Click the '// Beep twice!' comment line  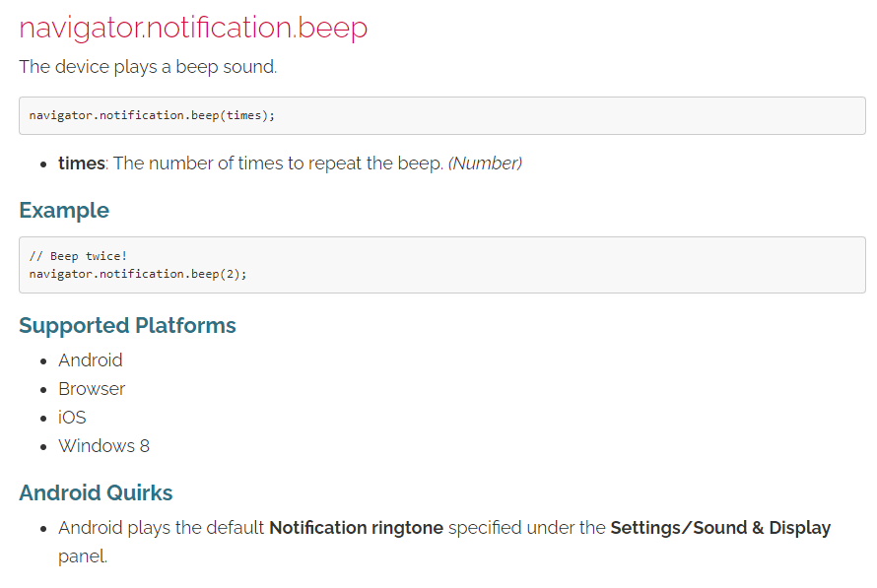click(x=78, y=256)
